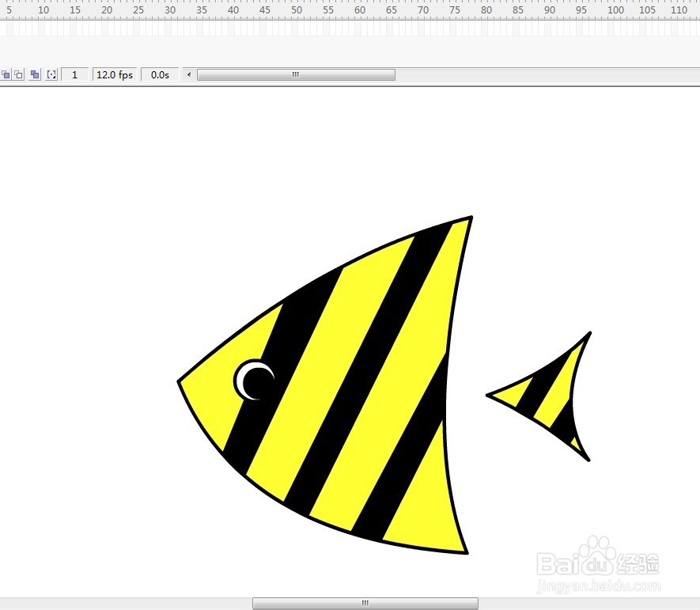Toggle the Onion Skin button

6,74
